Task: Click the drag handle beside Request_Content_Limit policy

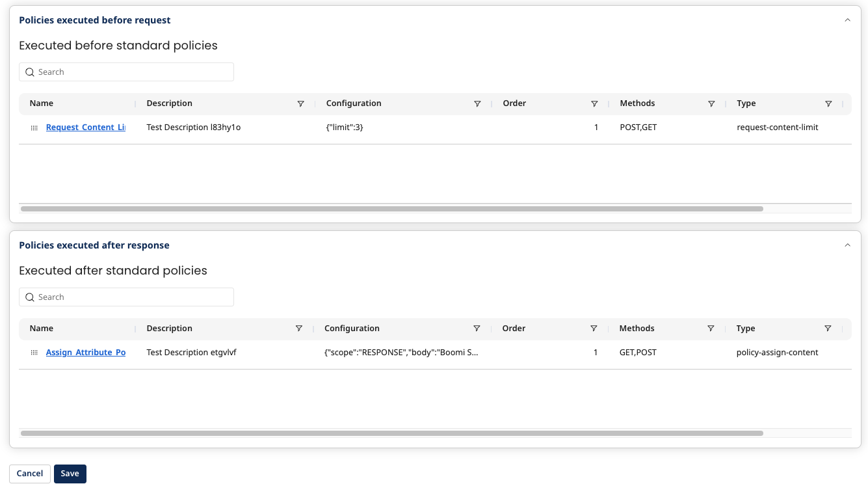Action: tap(34, 128)
